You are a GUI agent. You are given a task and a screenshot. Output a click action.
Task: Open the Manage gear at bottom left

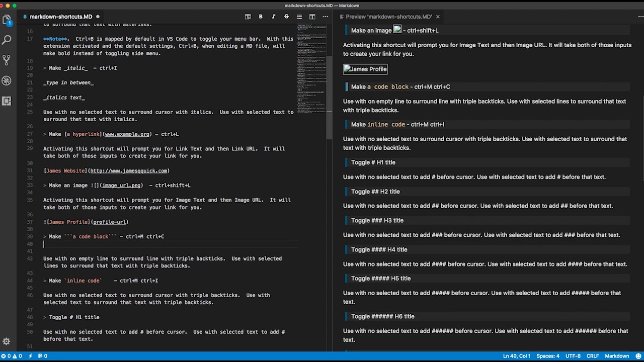[7, 342]
